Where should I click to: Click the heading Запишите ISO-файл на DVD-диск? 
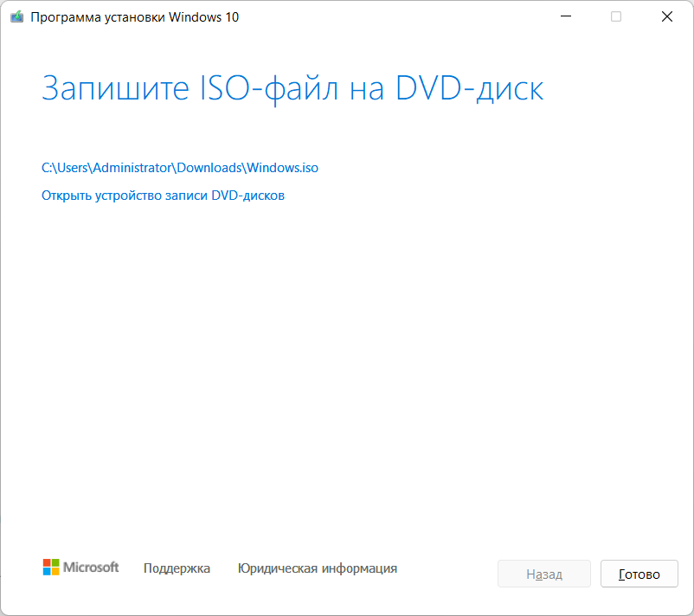tap(292, 89)
